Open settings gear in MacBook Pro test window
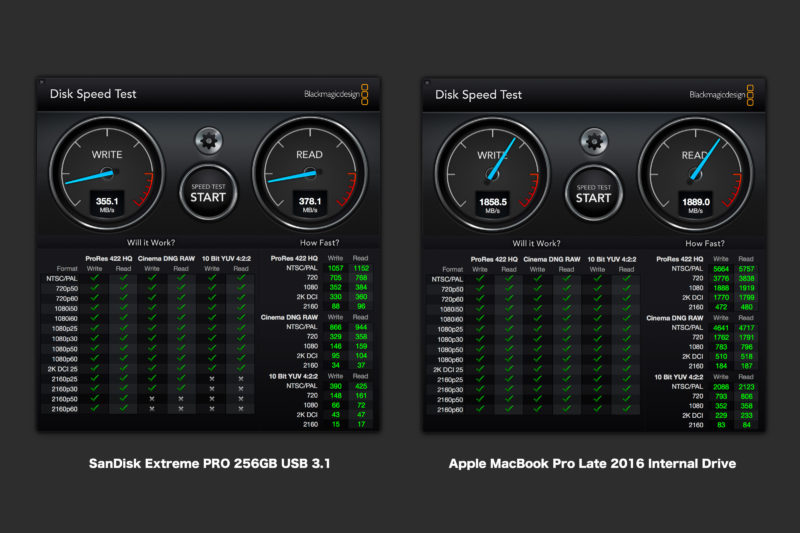This screenshot has width=800, height=533. 593,139
